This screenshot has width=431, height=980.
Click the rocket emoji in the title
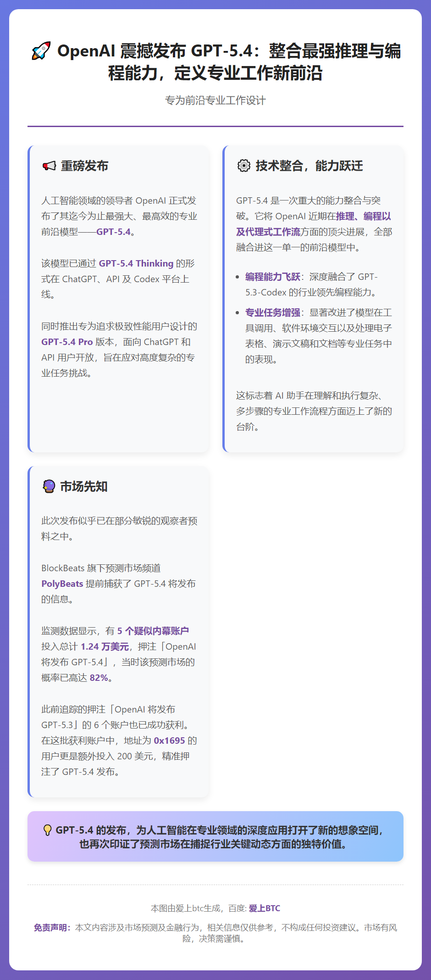click(41, 51)
